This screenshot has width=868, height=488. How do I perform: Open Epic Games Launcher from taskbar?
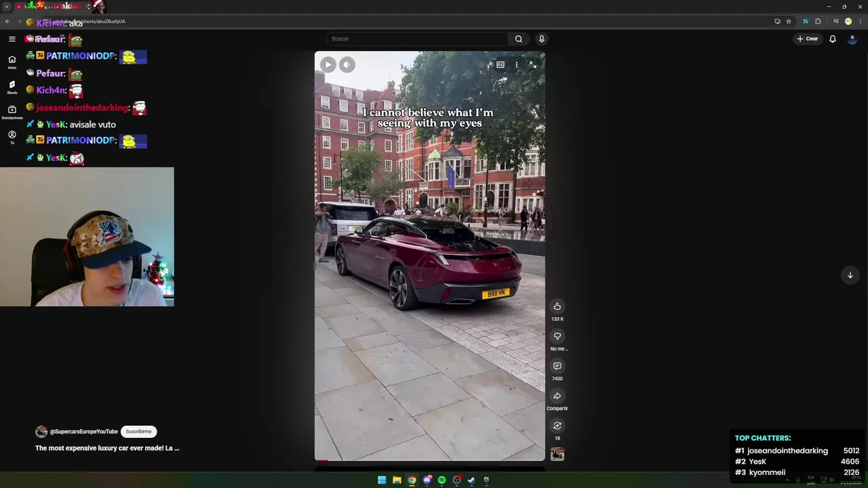(486, 480)
